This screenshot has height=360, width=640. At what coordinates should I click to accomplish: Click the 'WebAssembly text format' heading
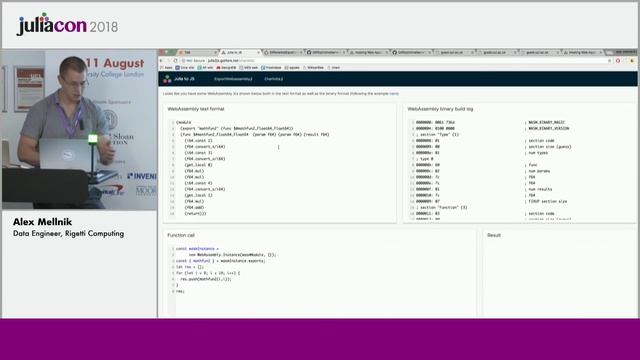pyautogui.click(x=196, y=109)
